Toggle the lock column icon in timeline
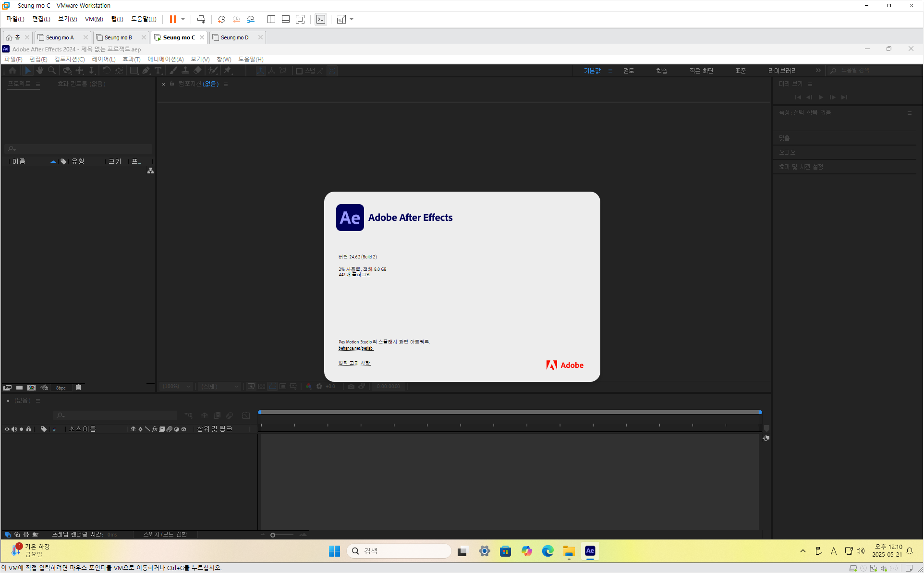 click(29, 429)
